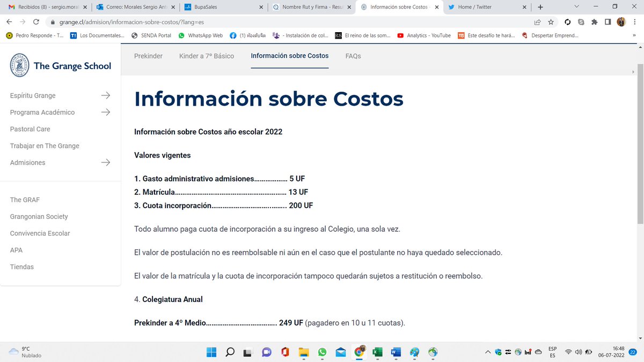Open the Pastoral Care link

click(x=30, y=129)
